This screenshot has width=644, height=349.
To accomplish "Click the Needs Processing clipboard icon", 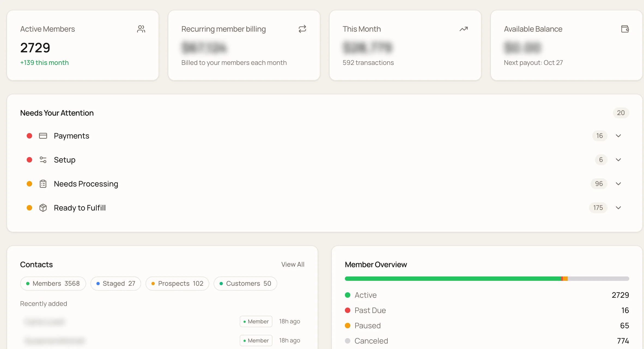I will (43, 184).
